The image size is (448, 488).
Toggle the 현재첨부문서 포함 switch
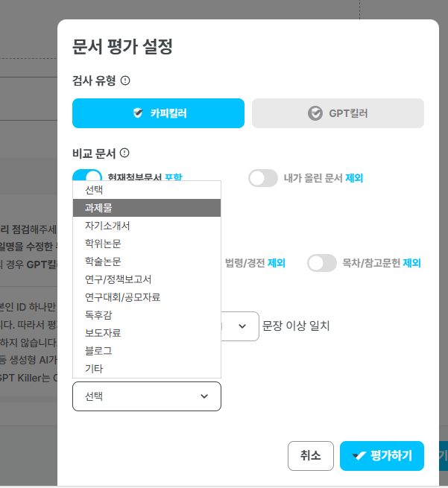pyautogui.click(x=87, y=175)
